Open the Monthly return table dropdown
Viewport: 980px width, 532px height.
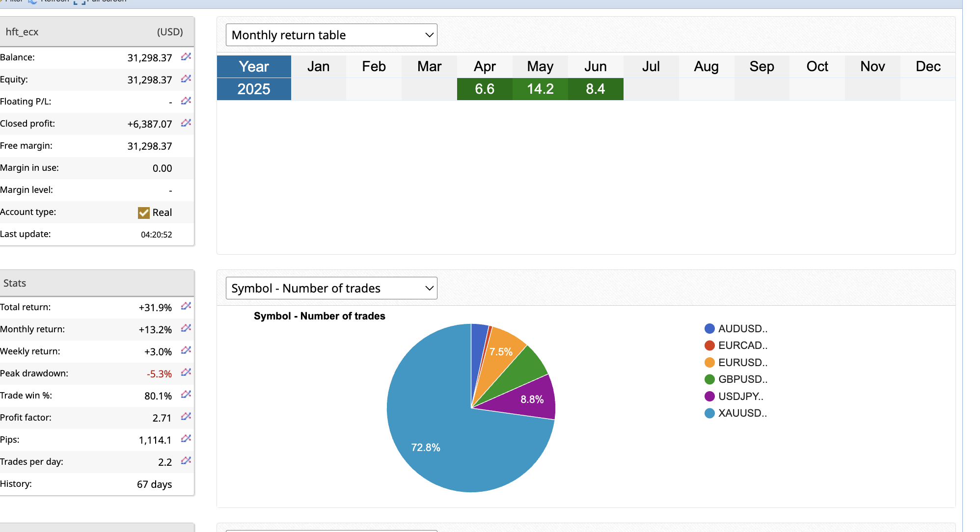point(331,35)
